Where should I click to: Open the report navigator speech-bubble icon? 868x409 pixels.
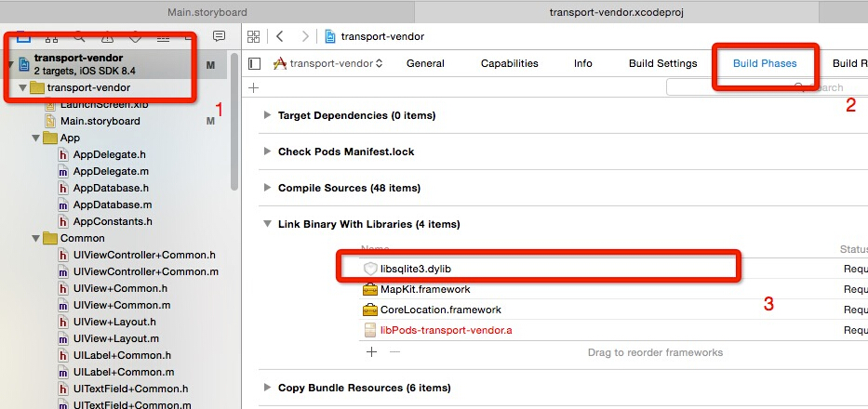(219, 36)
